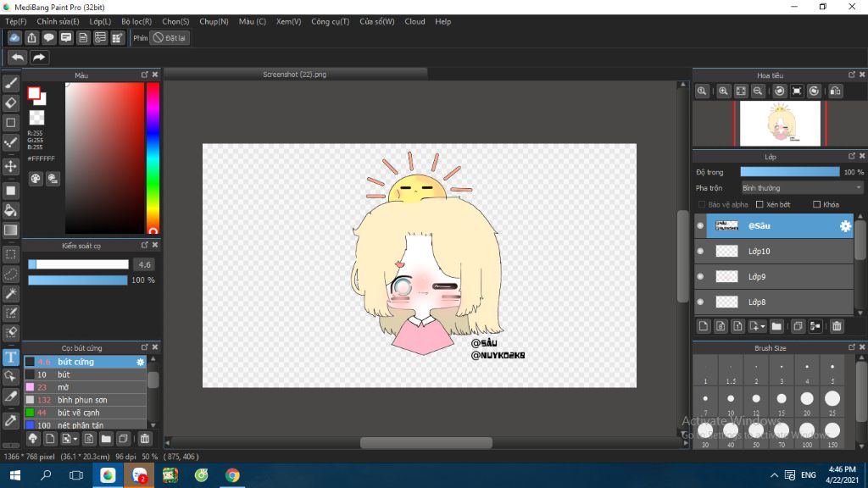Flip the canvas view in navigator
Image resolution: width=868 pixels, height=488 pixels.
(835, 91)
